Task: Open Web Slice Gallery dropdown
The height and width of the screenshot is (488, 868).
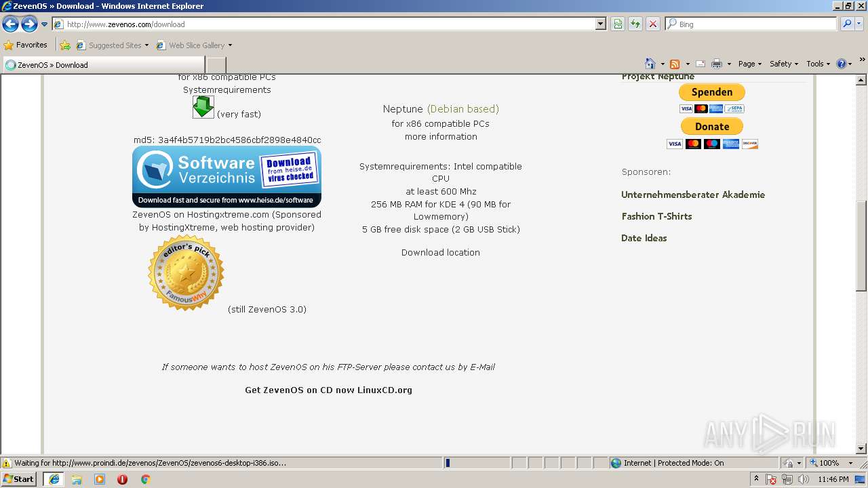Action: (194, 45)
